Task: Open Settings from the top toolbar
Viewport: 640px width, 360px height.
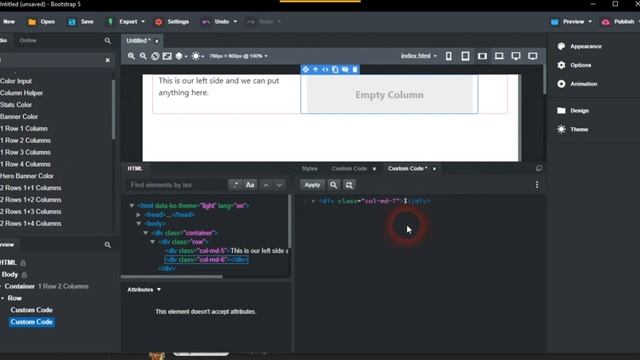Action: click(172, 22)
